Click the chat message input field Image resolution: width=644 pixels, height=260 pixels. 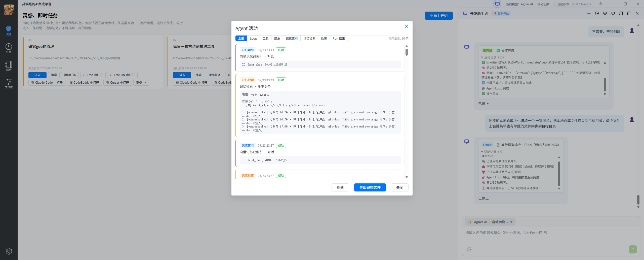[551, 236]
